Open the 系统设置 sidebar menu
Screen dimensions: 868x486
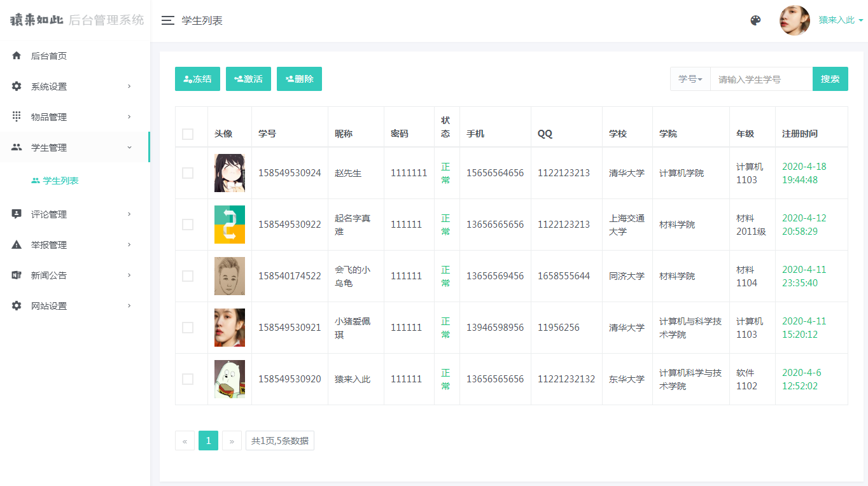(75, 87)
